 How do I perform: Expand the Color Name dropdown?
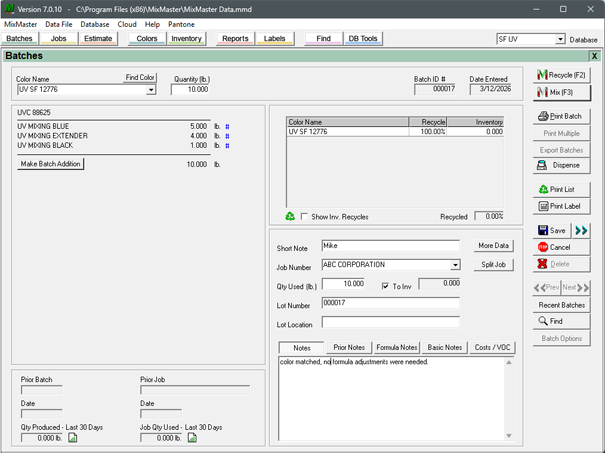tap(152, 90)
